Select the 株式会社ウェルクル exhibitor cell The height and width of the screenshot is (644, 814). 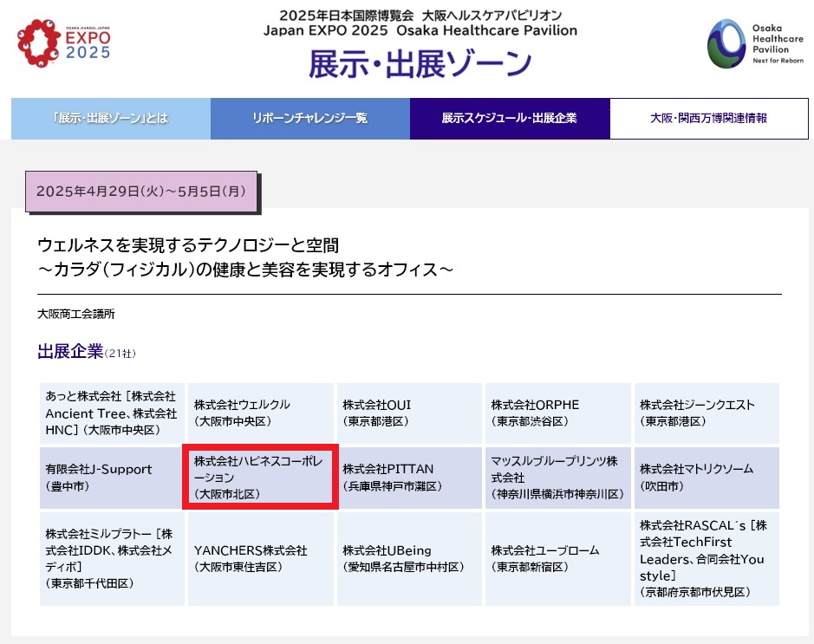click(261, 413)
